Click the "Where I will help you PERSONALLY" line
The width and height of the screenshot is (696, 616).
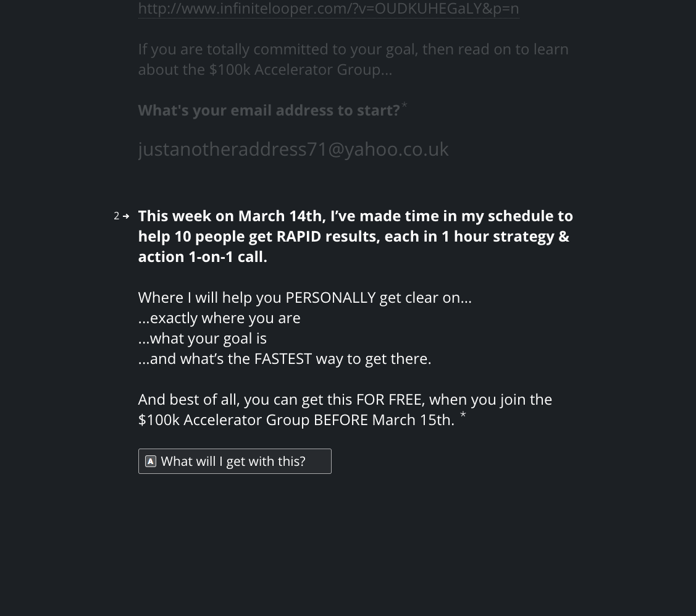(304, 297)
